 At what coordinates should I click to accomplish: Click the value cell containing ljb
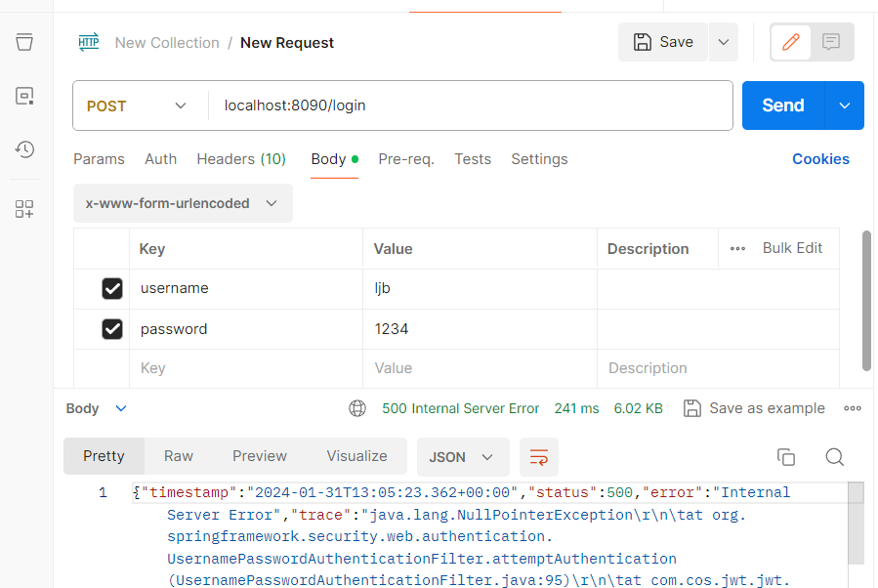click(480, 288)
